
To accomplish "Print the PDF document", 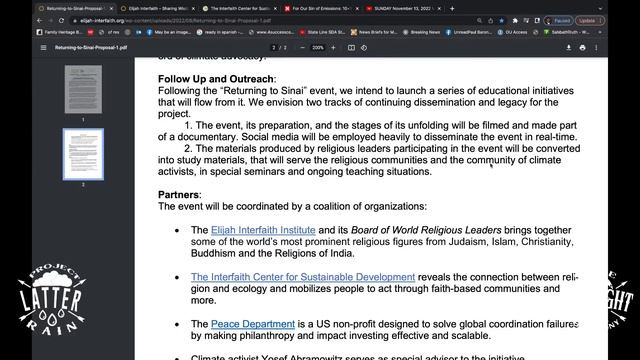I will 582,48.
